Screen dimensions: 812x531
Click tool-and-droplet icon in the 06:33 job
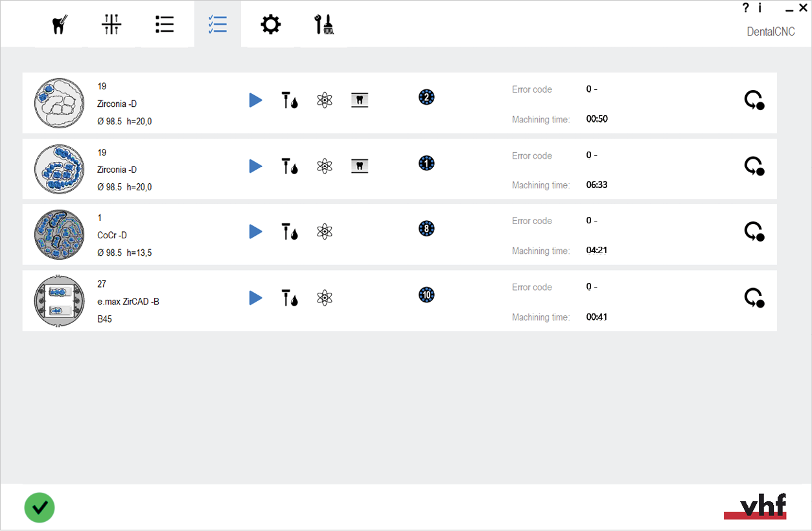(x=290, y=166)
